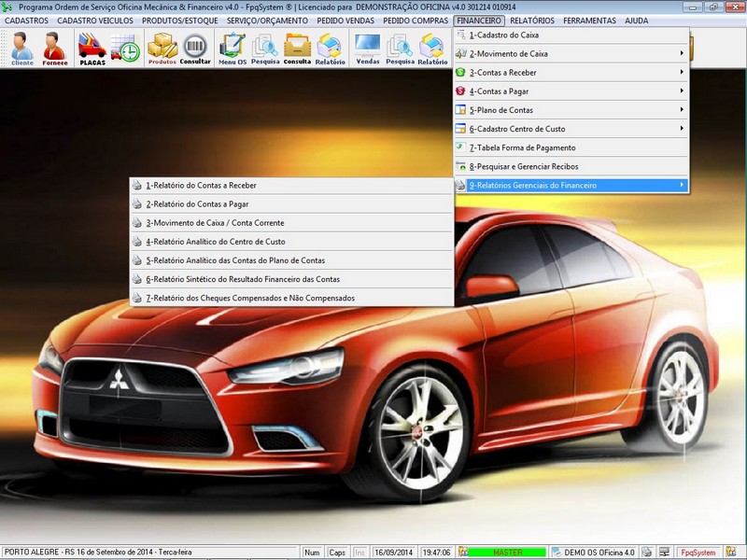Screen dimensions: 747x560
Task: Open 6-Relatório Sintético do Resultado Financeiro
Action: point(291,279)
